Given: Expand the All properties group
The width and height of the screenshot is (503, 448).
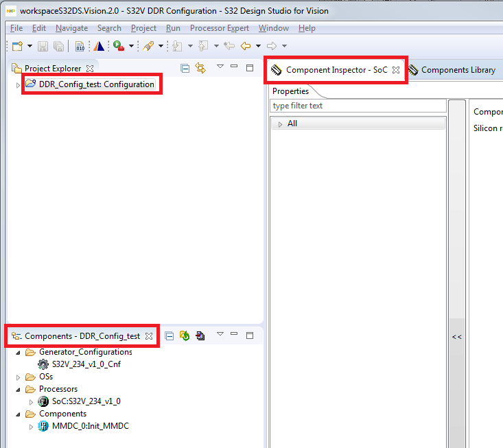Looking at the screenshot, I should tap(280, 124).
